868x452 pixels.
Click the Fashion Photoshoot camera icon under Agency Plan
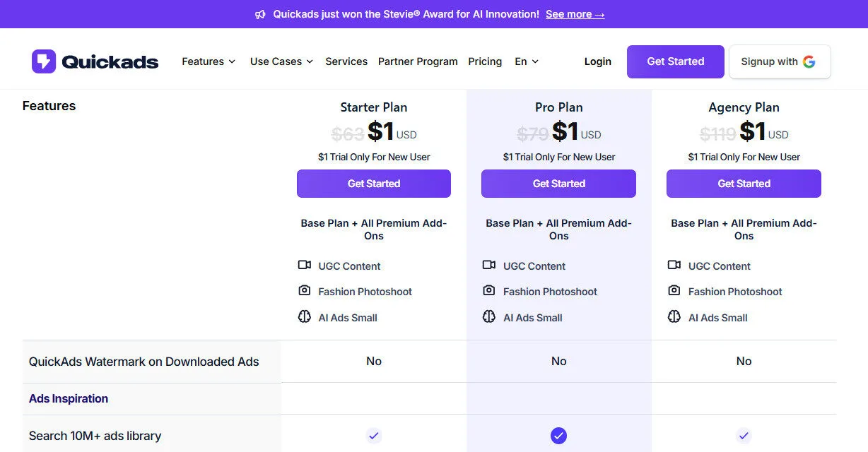click(674, 291)
